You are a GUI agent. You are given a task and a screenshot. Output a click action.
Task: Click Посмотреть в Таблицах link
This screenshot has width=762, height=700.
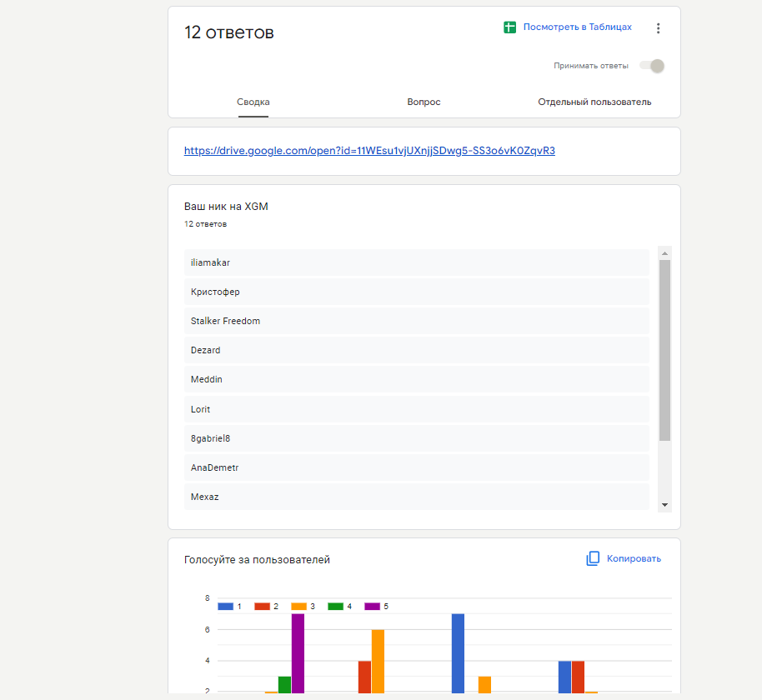coord(577,27)
